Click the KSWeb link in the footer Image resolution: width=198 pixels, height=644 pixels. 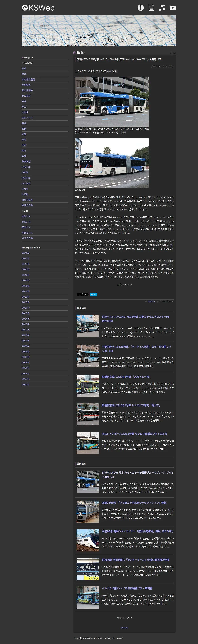(124, 627)
